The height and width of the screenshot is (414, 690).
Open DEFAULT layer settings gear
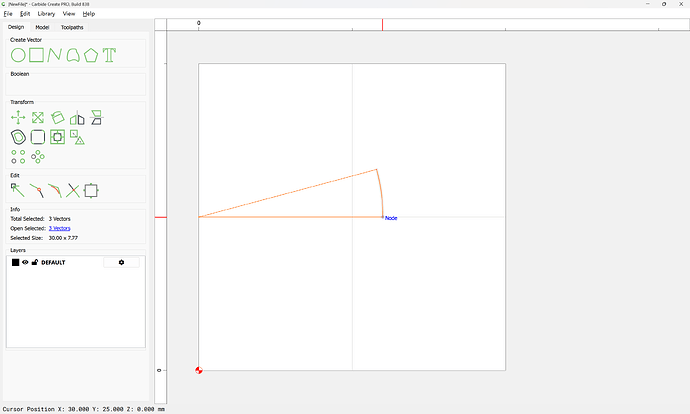pos(121,262)
